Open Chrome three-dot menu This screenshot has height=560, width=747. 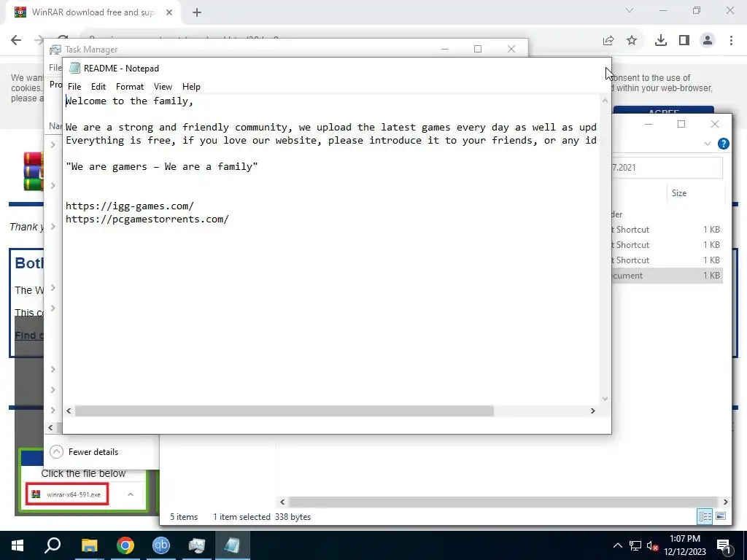[731, 41]
